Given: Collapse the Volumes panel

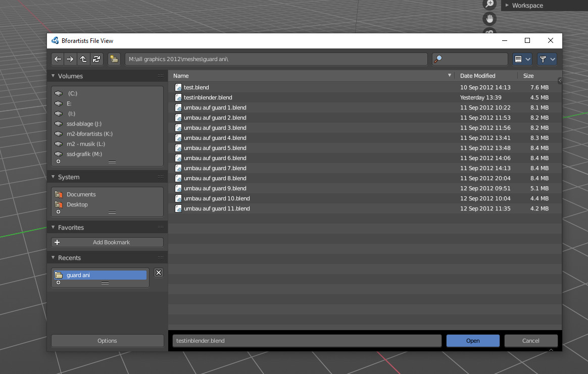Looking at the screenshot, I should click(53, 76).
